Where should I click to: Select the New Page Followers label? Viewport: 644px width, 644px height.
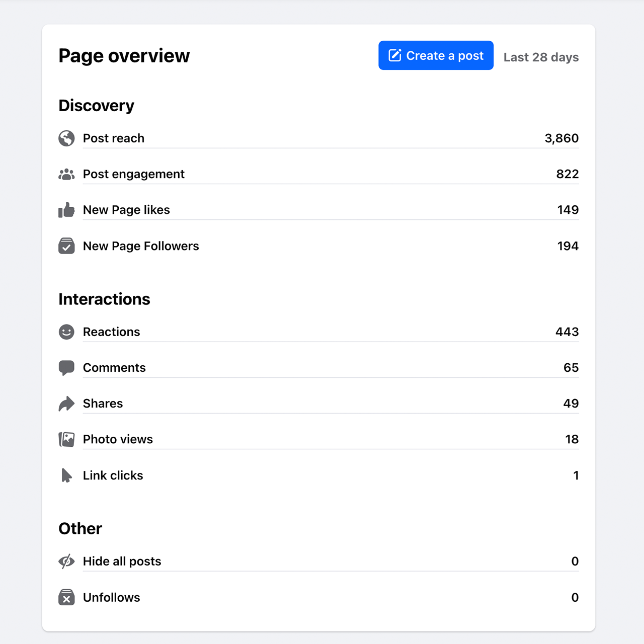141,246
